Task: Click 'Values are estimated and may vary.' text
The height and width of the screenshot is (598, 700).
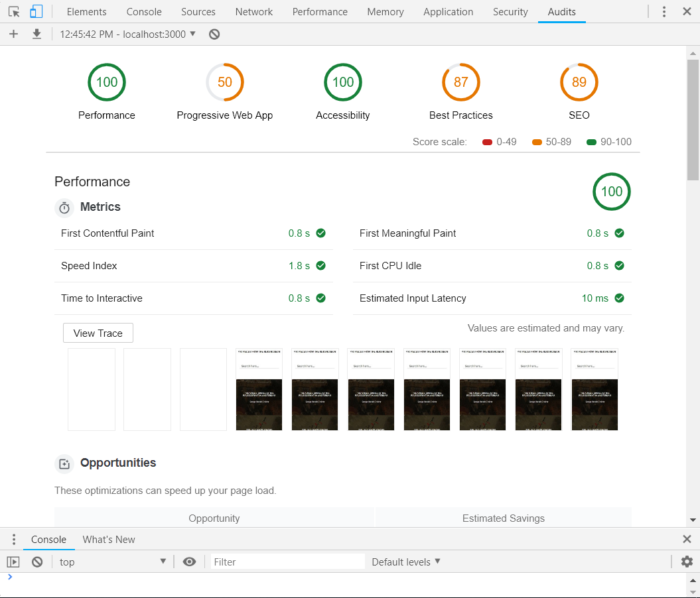Action: [545, 328]
